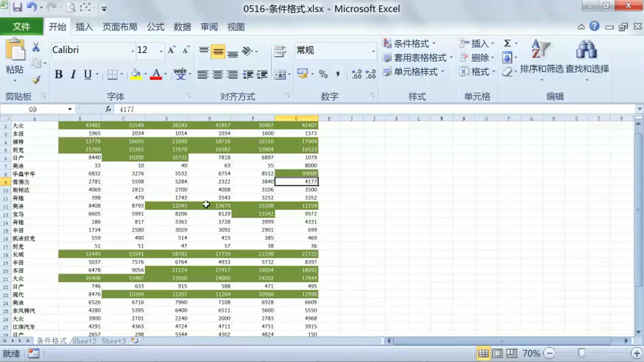This screenshot has height=362, width=644.
Task: Click the Copy icon
Action: [36, 62]
